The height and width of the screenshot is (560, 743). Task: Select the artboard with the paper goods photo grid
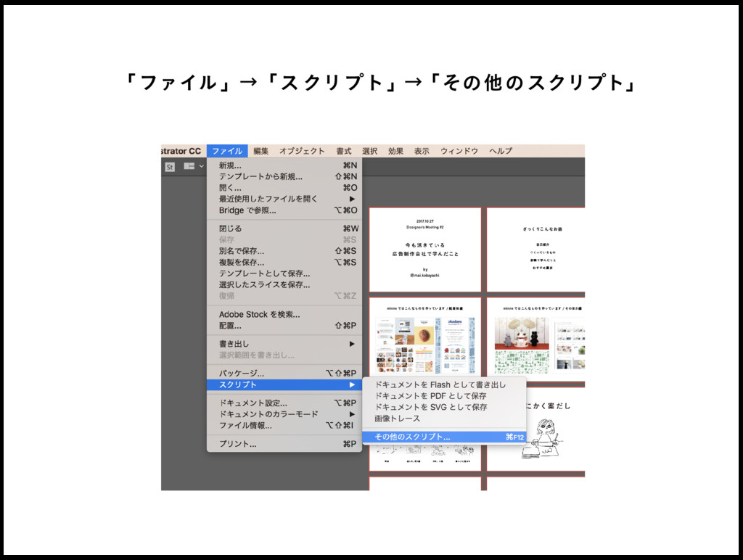tap(425, 337)
